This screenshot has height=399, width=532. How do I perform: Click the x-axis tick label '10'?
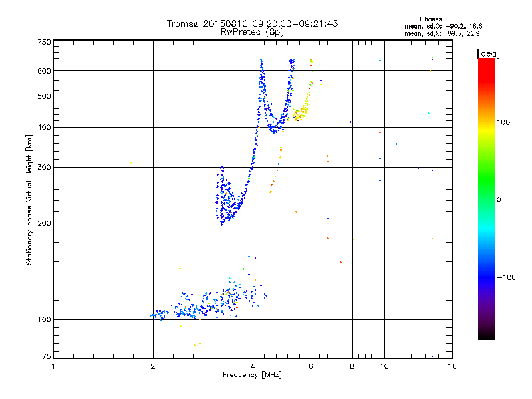coord(384,366)
